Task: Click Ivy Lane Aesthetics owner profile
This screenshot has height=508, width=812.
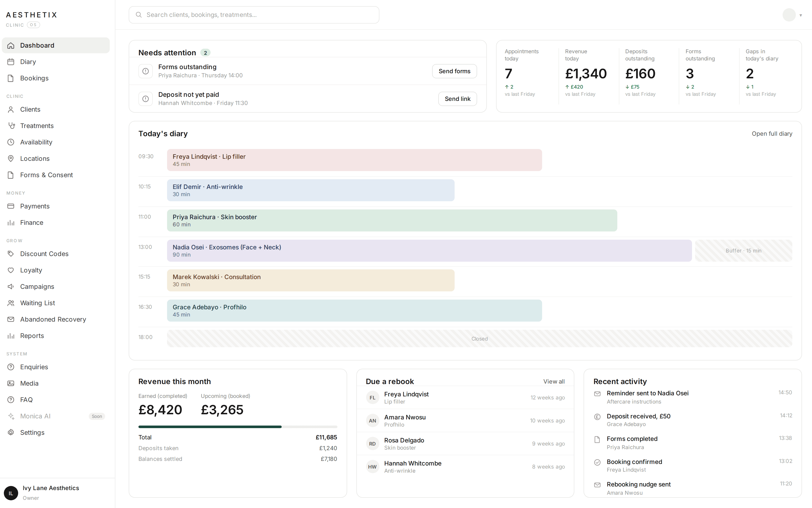Action: tap(57, 493)
